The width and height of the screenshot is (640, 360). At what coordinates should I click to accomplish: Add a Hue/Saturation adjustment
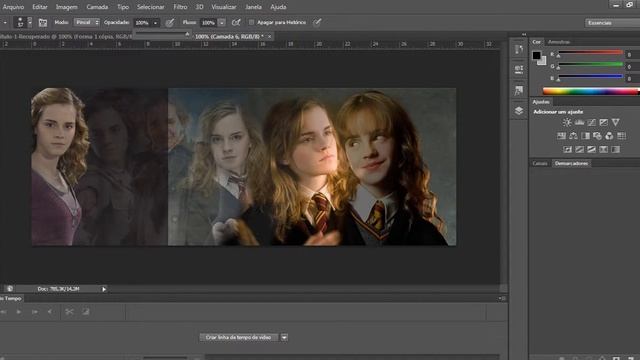click(x=561, y=136)
